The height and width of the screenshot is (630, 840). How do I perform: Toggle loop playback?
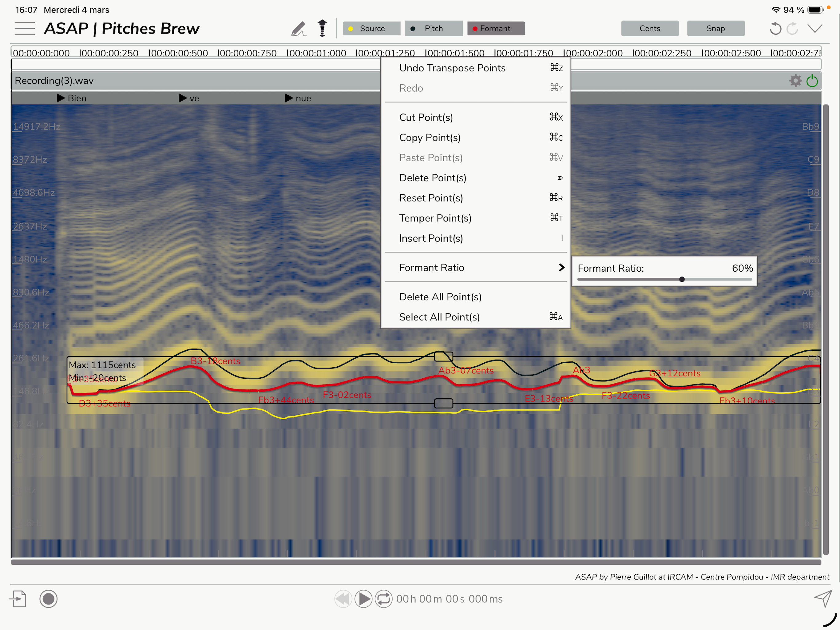tap(383, 599)
